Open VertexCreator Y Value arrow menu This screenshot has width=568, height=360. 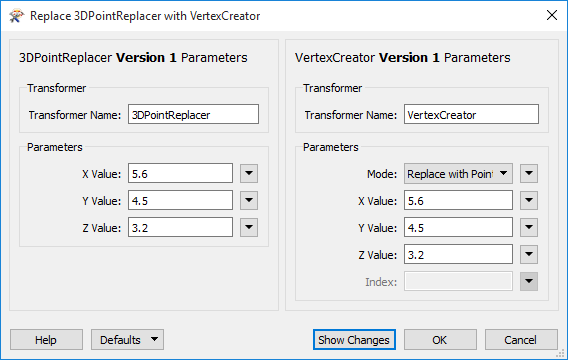pyautogui.click(x=529, y=227)
